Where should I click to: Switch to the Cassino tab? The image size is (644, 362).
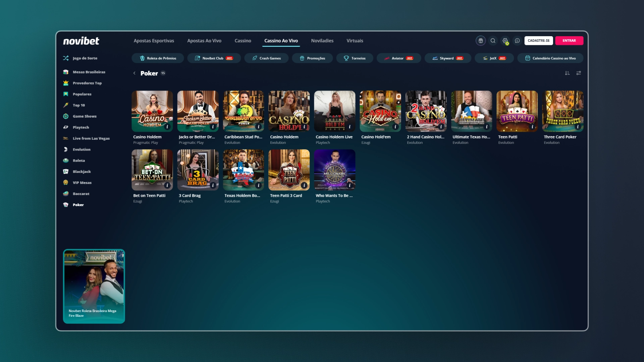click(x=243, y=41)
